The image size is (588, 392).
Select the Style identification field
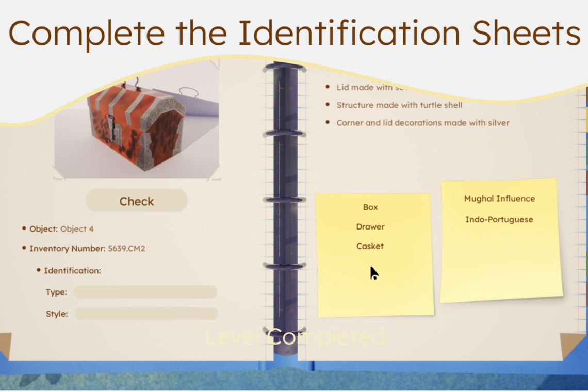pyautogui.click(x=146, y=314)
